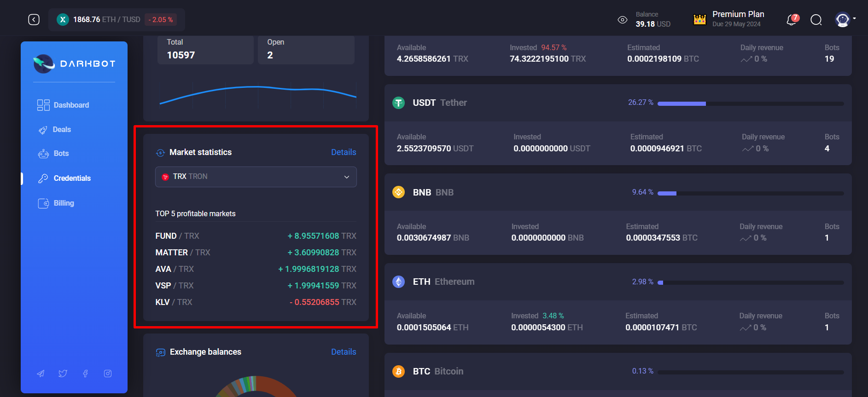Open Exchange balances Details link
The height and width of the screenshot is (397, 868).
344,352
